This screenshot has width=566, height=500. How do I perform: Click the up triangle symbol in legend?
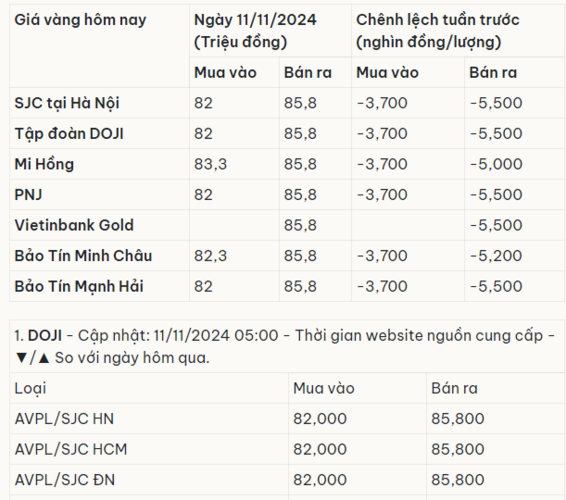pyautogui.click(x=44, y=358)
